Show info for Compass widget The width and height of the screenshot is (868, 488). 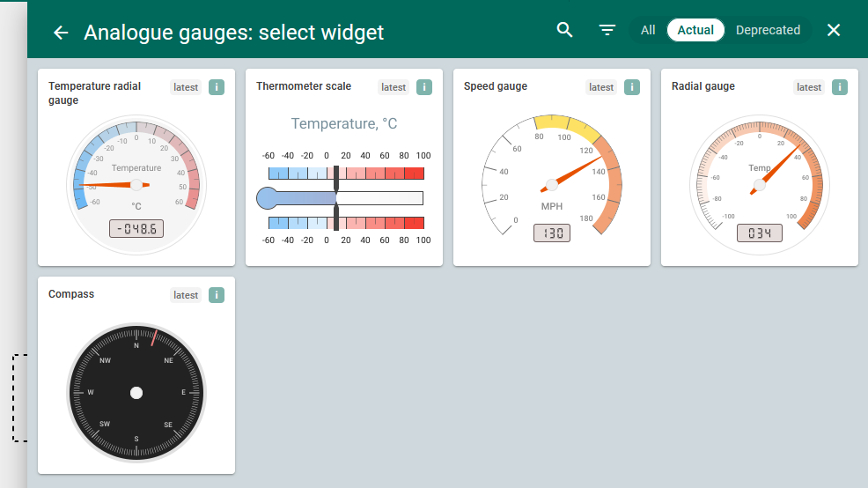pos(217,295)
